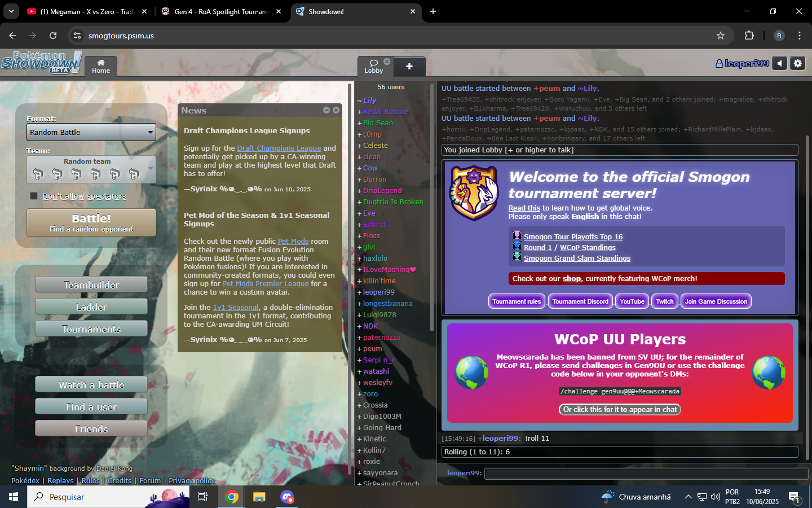Open the Privacy policy link

coord(192,480)
